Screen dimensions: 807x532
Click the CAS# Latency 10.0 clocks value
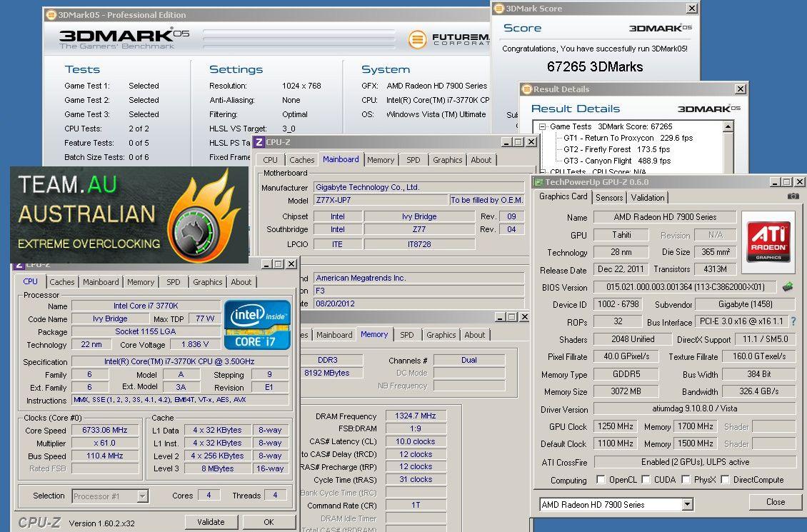click(x=416, y=441)
